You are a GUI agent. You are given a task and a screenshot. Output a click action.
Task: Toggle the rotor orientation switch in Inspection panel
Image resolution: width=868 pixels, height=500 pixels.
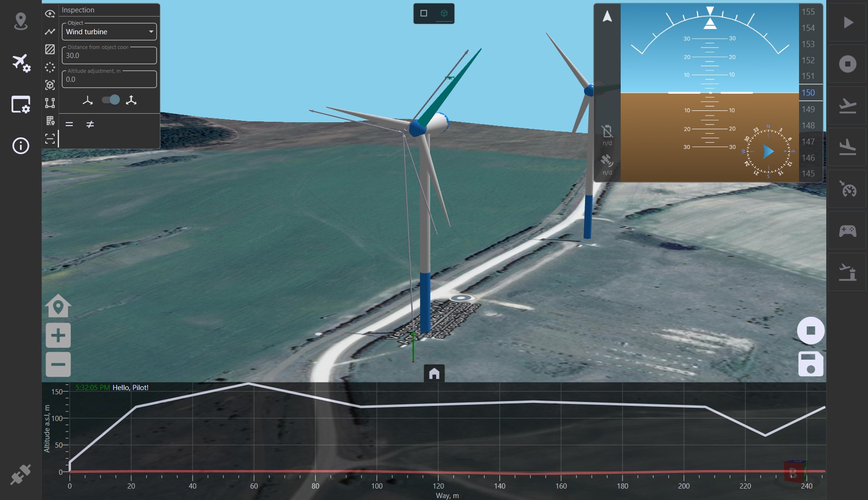(x=110, y=100)
